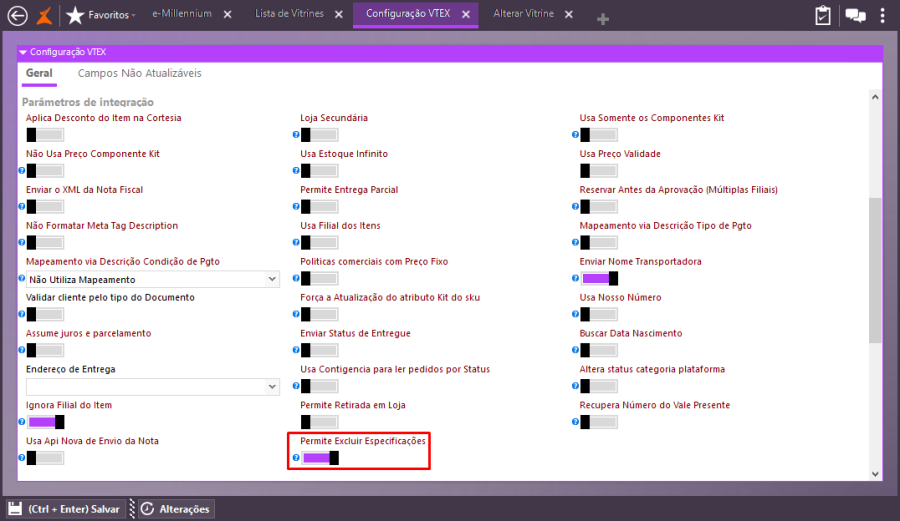Click help icon for Não Usa Preço Componente Kit
This screenshot has height=521, width=900.
click(22, 170)
